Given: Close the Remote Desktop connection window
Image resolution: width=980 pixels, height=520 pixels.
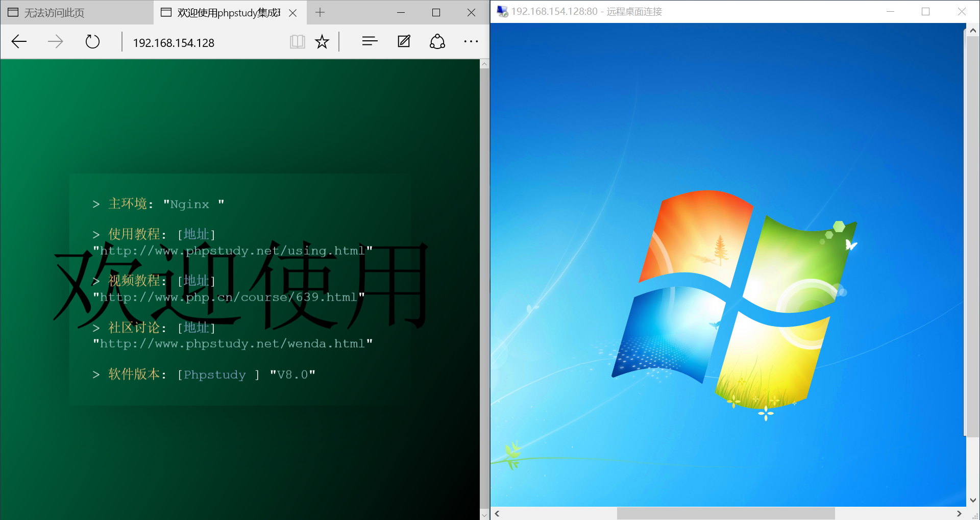Looking at the screenshot, I should (x=962, y=11).
